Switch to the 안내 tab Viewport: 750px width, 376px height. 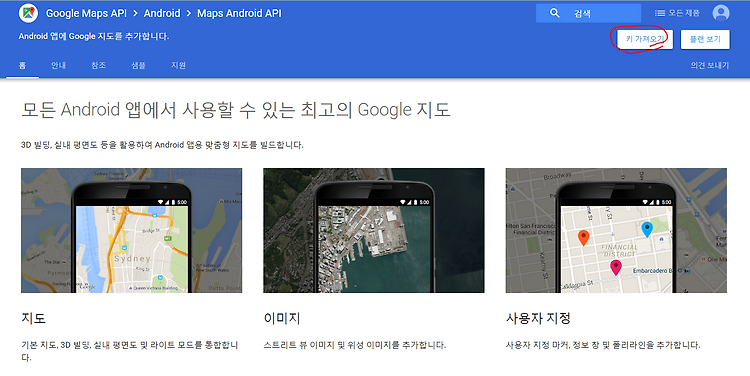pos(58,66)
